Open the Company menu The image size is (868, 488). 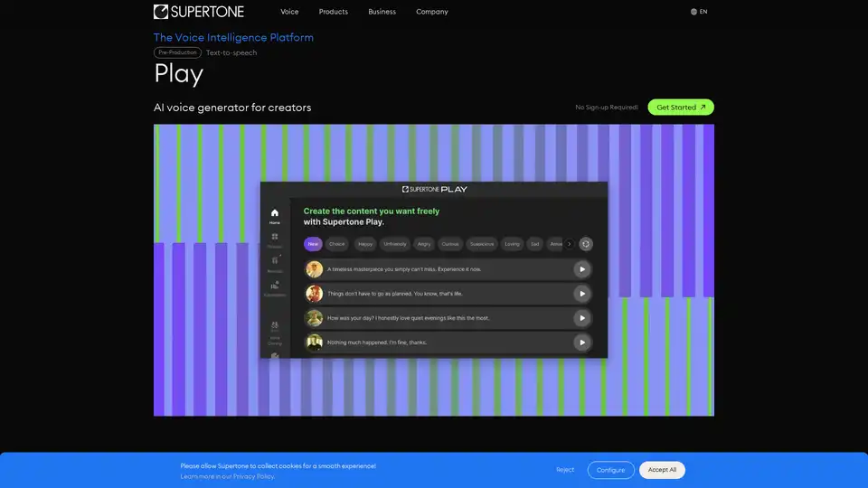[431, 12]
